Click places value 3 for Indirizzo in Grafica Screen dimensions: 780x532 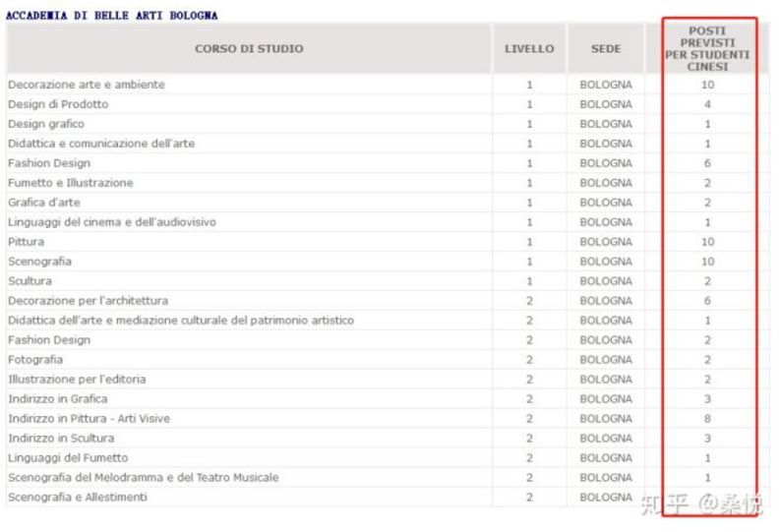coord(707,398)
